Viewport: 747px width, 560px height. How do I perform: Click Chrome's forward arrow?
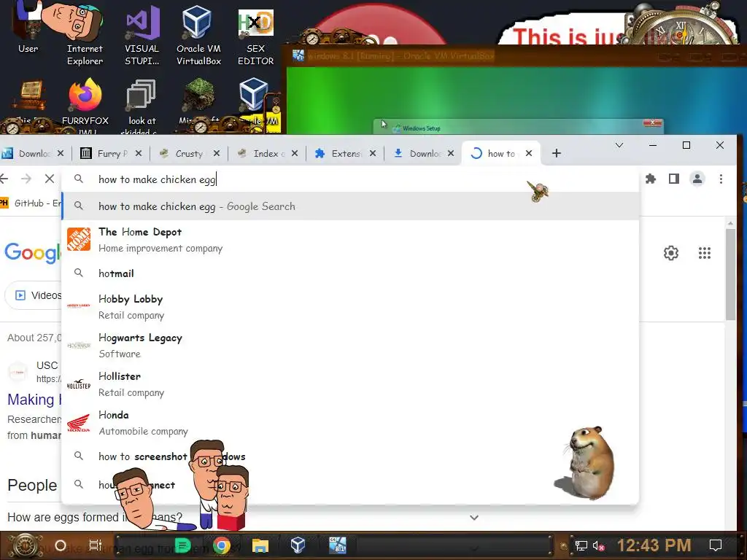[27, 179]
